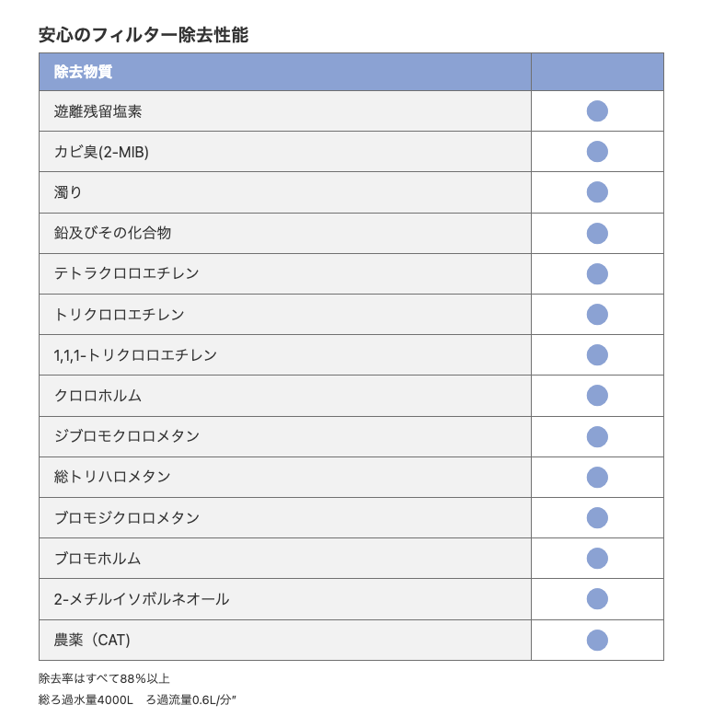The height and width of the screenshot is (728, 713).
Task: Click the circle icon for 鉛及びその化合物
Action: [x=597, y=233]
